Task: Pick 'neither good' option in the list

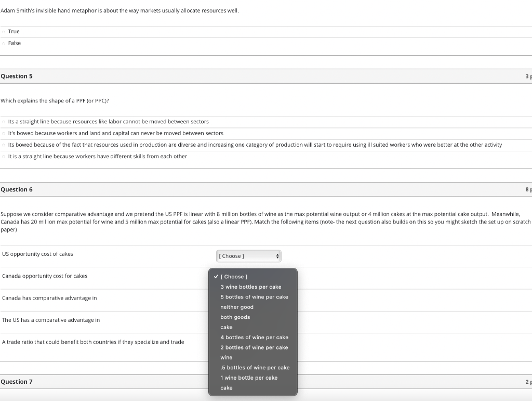Action: tap(253, 307)
